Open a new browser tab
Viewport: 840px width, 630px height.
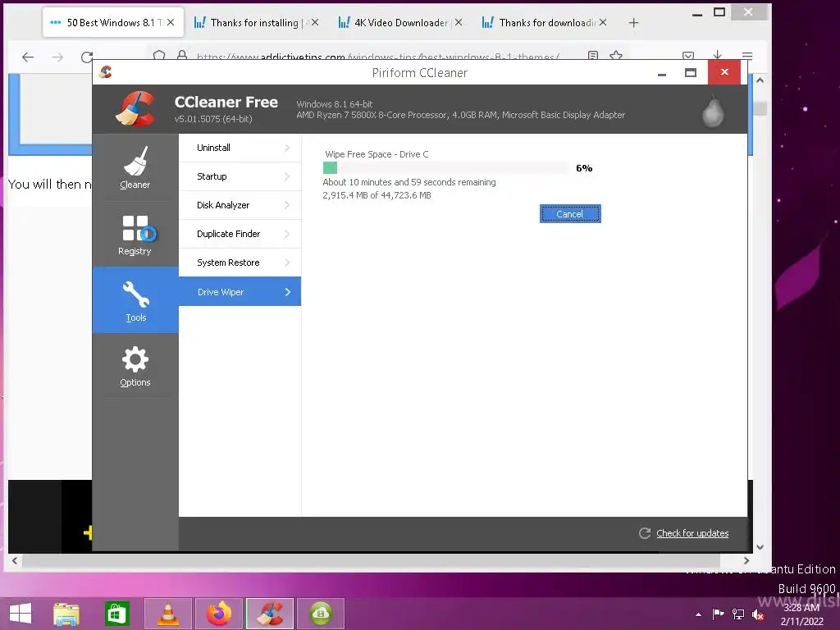coord(634,22)
